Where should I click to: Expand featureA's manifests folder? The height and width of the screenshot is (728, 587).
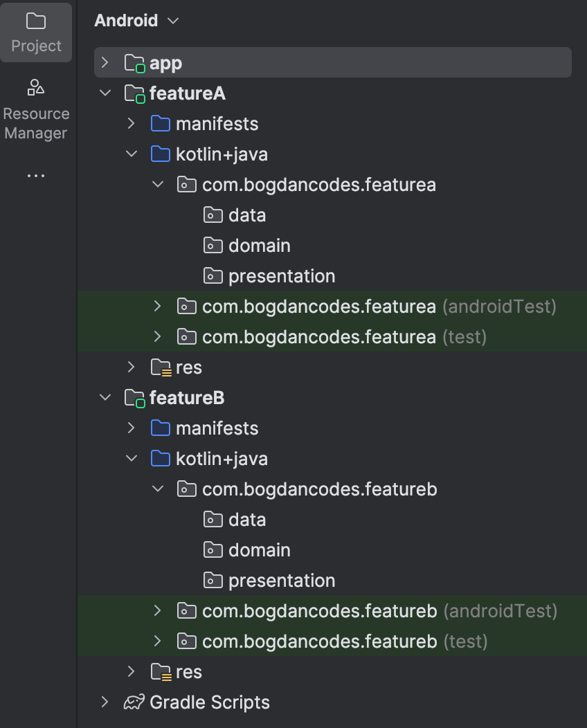point(132,123)
